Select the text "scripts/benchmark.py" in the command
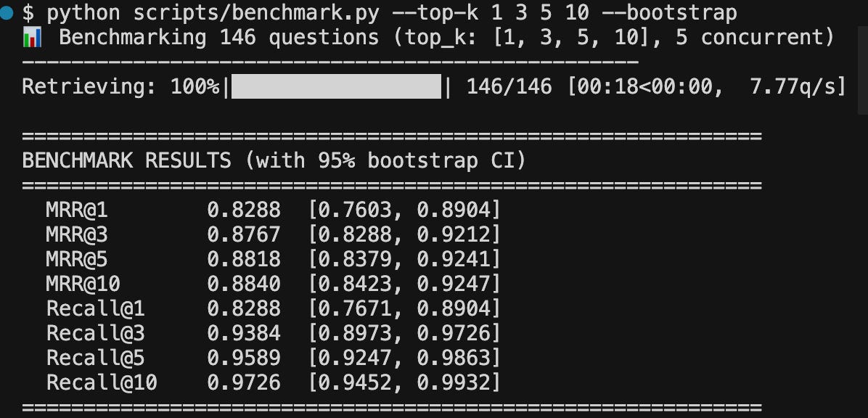 256,13
